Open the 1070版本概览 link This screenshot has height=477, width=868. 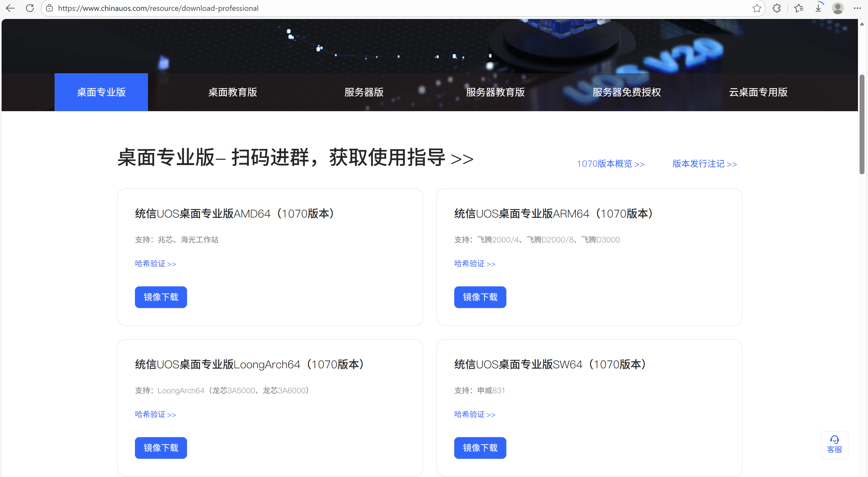(611, 164)
